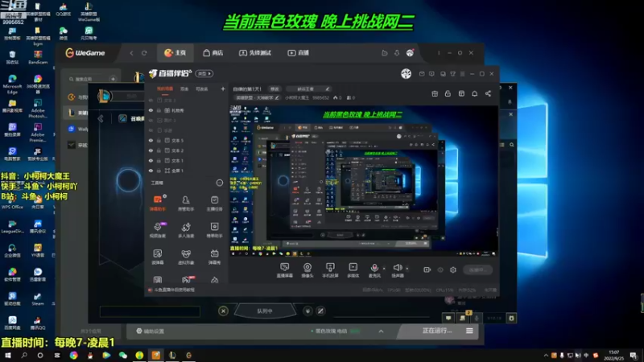Toggle preview eye icon beside settings gear

pyautogui.click(x=440, y=269)
